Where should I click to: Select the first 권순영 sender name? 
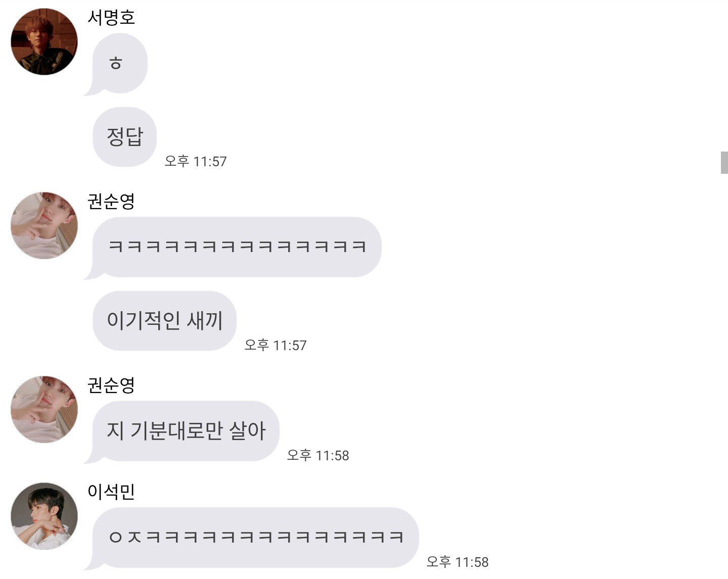(x=111, y=202)
